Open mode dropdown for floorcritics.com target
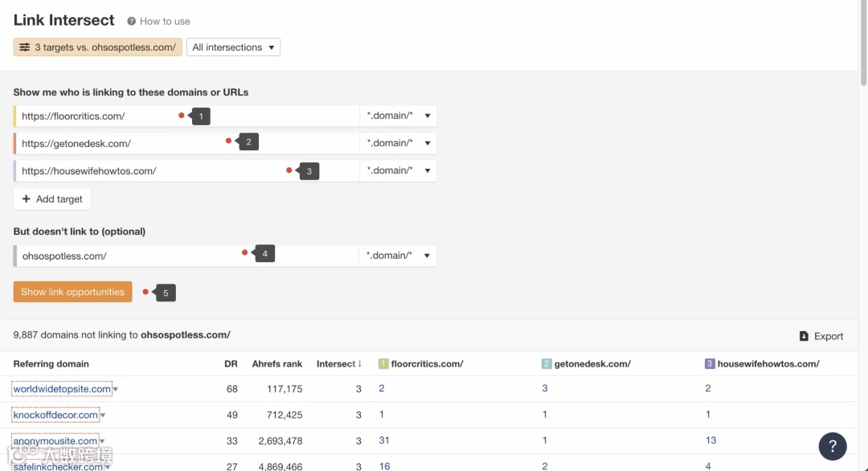This screenshot has width=868, height=471. [x=398, y=116]
